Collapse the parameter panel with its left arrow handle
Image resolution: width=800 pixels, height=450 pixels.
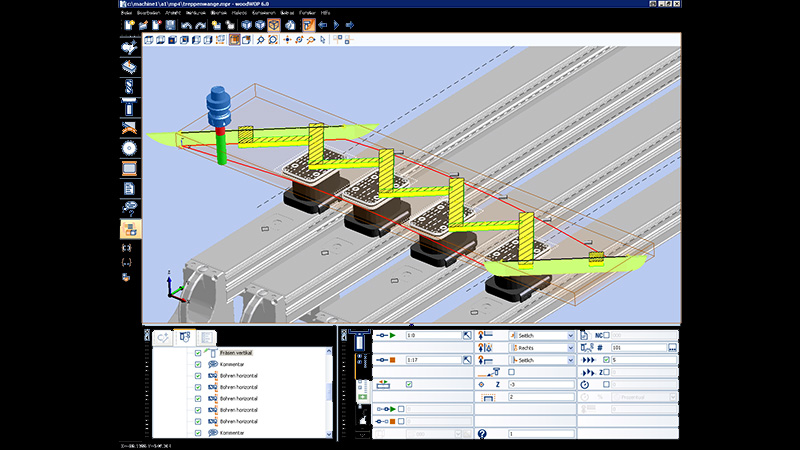tap(344, 335)
